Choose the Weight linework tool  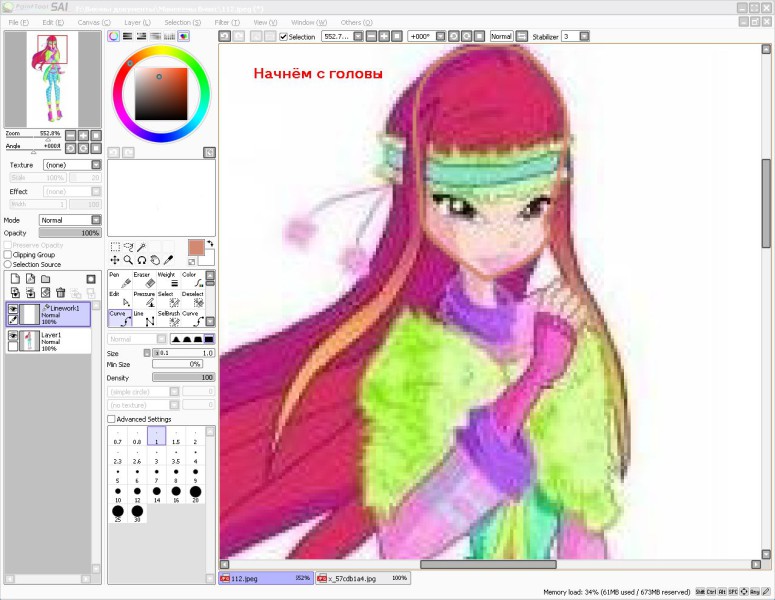click(x=169, y=279)
